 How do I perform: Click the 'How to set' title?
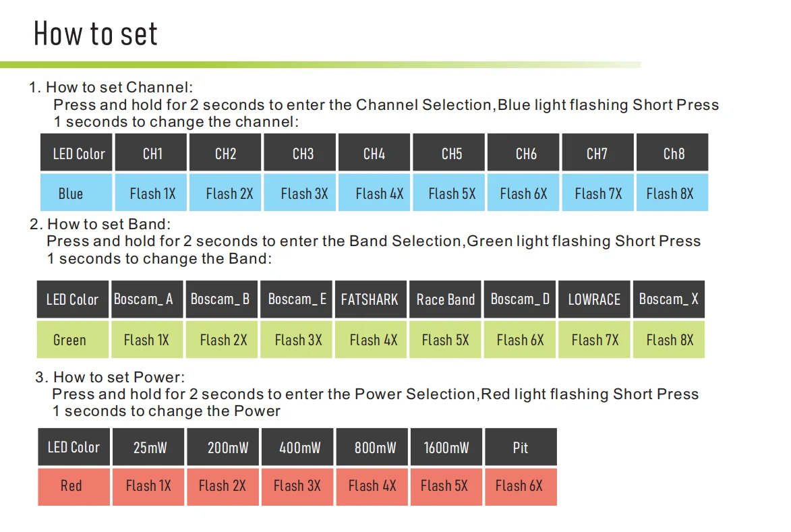click(95, 33)
